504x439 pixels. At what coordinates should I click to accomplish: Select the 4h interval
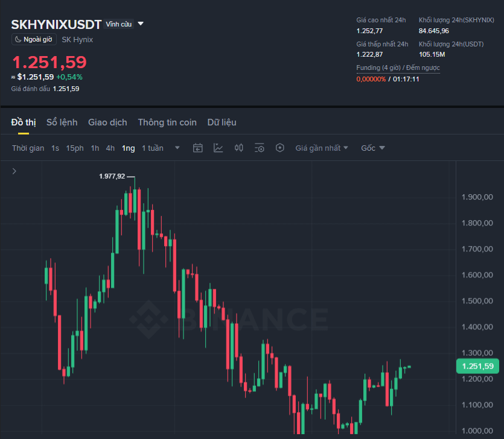pos(110,148)
